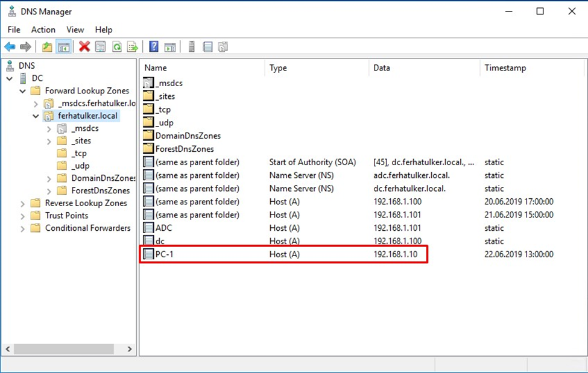Expand the Reverse Lookup Zones node
This screenshot has height=373, width=588.
[23, 204]
